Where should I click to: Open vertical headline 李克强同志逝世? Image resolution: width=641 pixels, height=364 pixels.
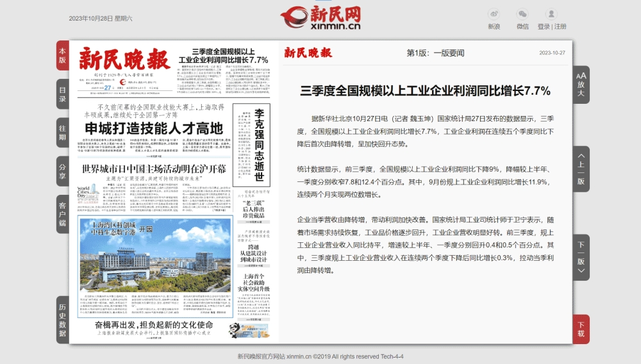coord(259,145)
